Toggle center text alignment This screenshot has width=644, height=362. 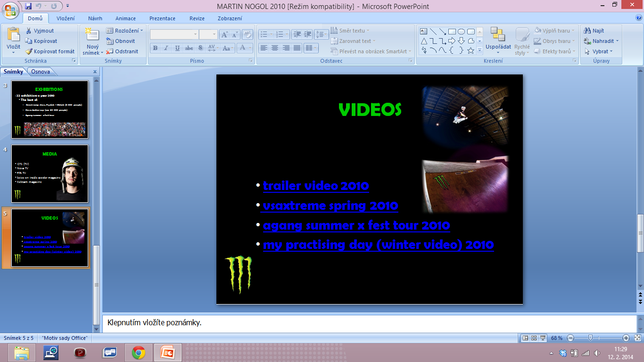(274, 48)
